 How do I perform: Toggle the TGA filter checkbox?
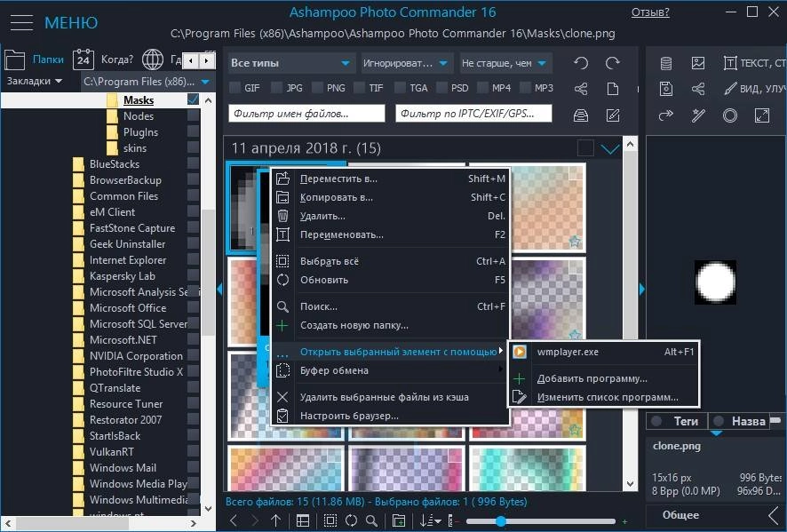400,88
